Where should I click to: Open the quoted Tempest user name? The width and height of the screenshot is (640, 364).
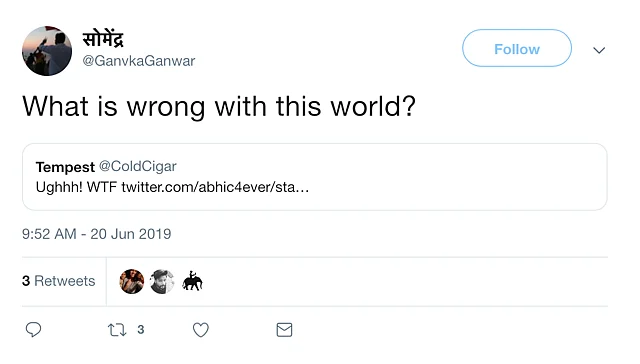click(65, 166)
